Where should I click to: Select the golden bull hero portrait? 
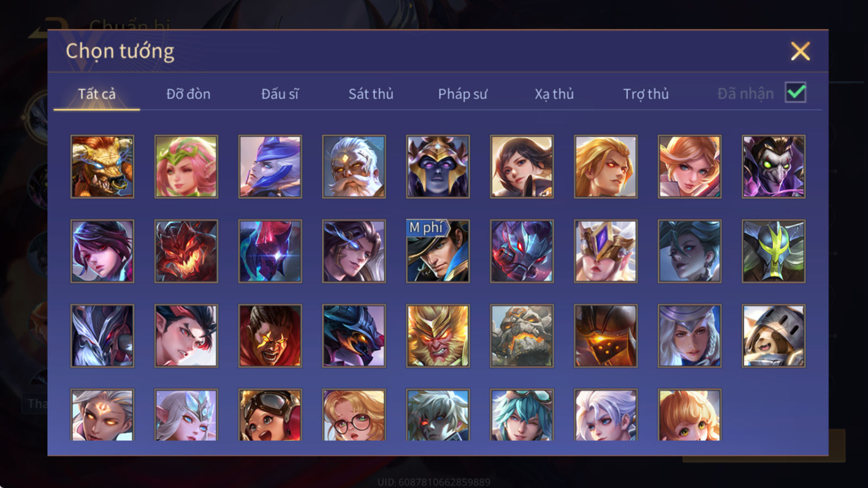click(102, 166)
